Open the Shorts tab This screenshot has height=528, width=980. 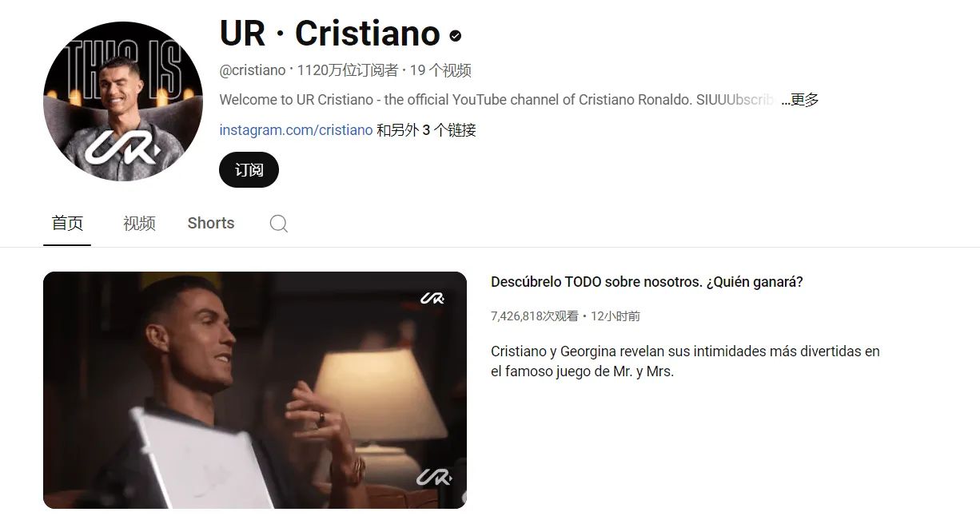(x=211, y=224)
